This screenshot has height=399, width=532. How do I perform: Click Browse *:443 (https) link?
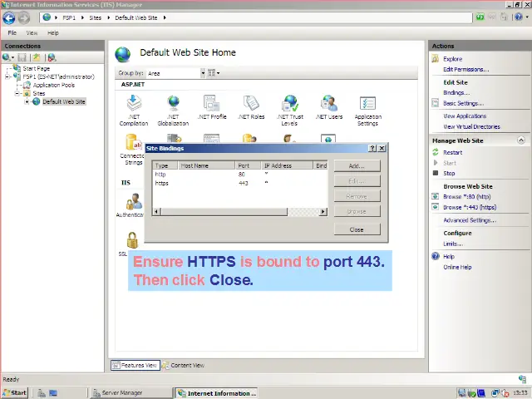[470, 207]
